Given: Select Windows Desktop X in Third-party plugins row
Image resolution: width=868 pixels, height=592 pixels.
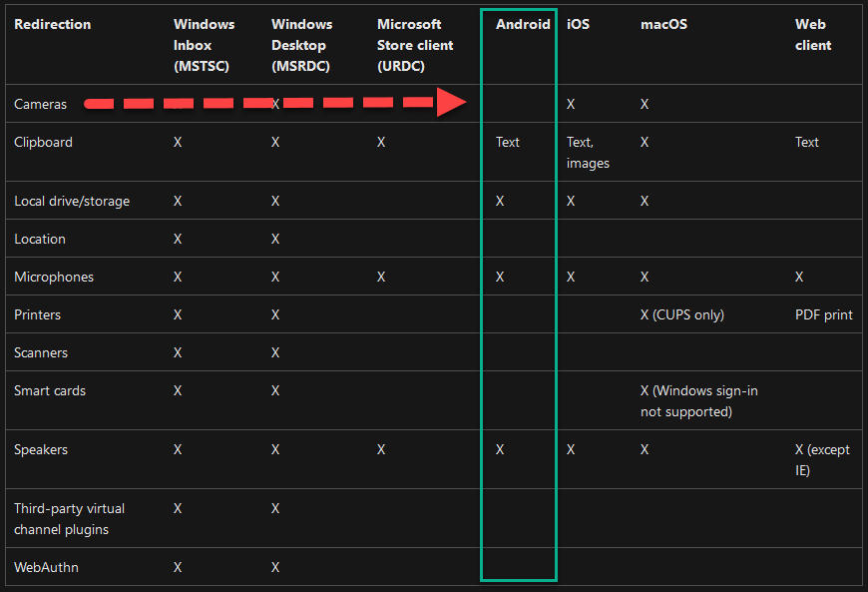Looking at the screenshot, I should 275,508.
